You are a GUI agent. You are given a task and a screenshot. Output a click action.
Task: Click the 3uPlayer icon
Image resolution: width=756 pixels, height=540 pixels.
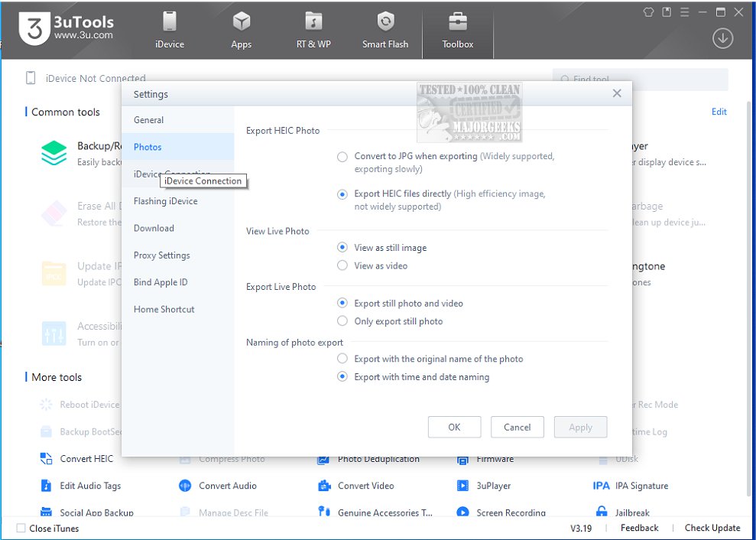click(x=462, y=486)
